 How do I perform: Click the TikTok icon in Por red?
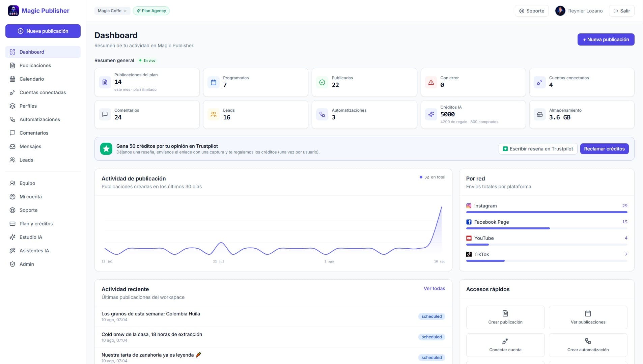[469, 254]
